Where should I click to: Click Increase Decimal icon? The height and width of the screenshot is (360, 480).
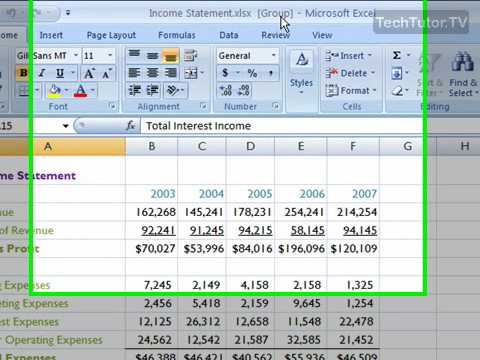tap(226, 90)
